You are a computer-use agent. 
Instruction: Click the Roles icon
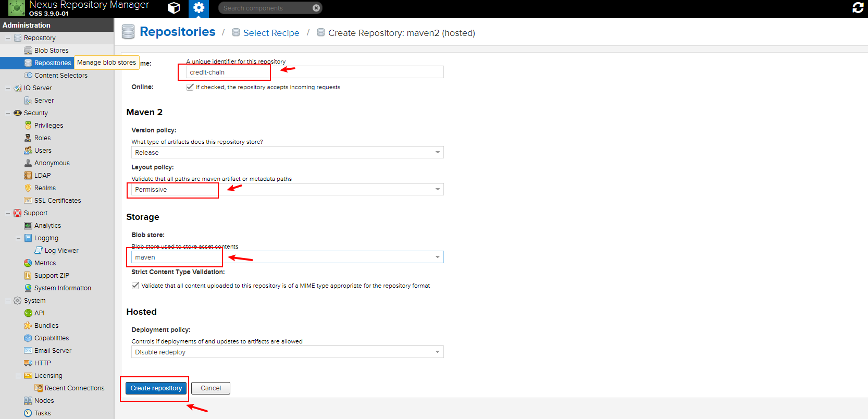28,138
